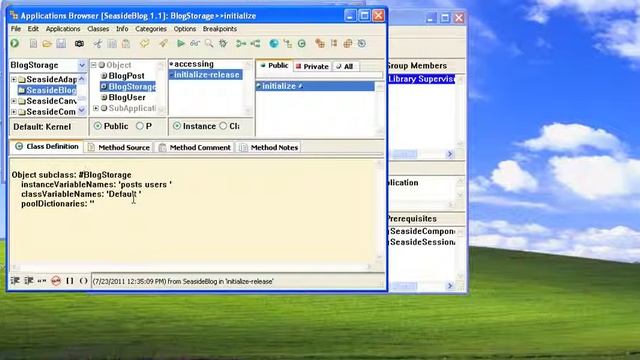The image size is (640, 360).
Task: Switch to the Method Source tab
Action: 119,147
